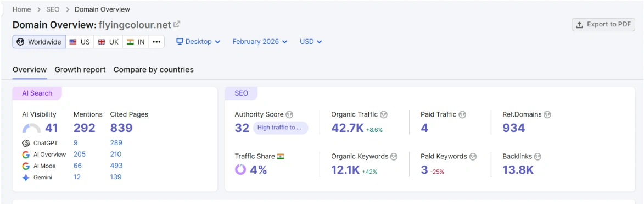The height and width of the screenshot is (204, 644).
Task: Open Backlinks value 13.8K
Action: [x=518, y=169]
